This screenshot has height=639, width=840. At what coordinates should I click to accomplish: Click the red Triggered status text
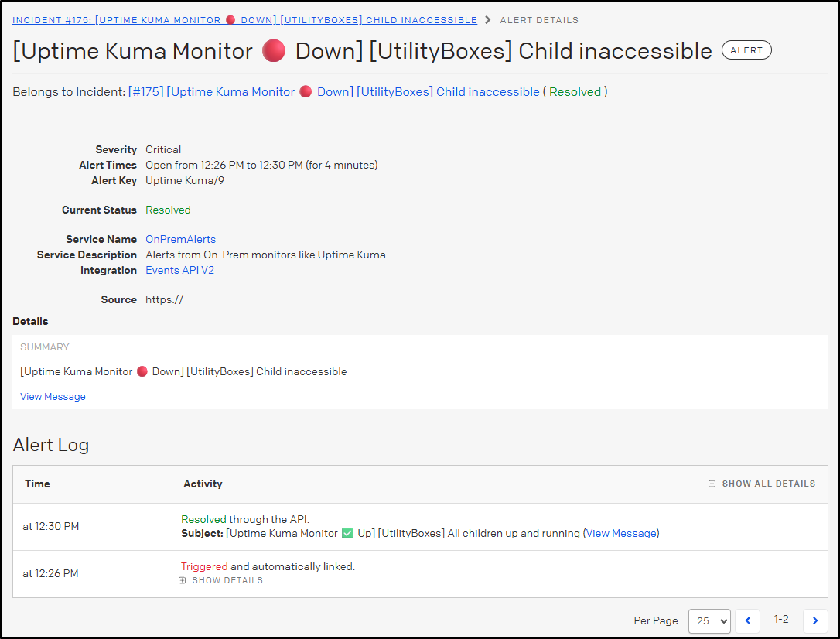[x=204, y=567]
